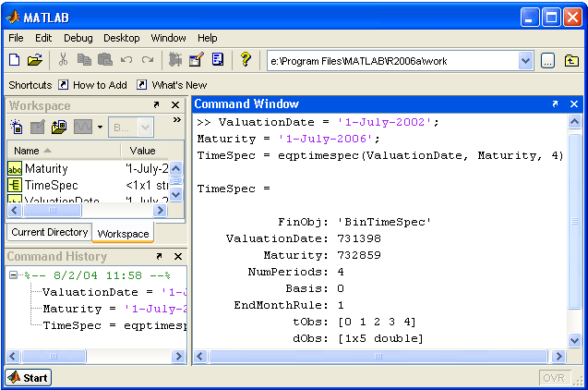
Task: Open selection icon in Workspace toolbar
Action: click(x=38, y=127)
